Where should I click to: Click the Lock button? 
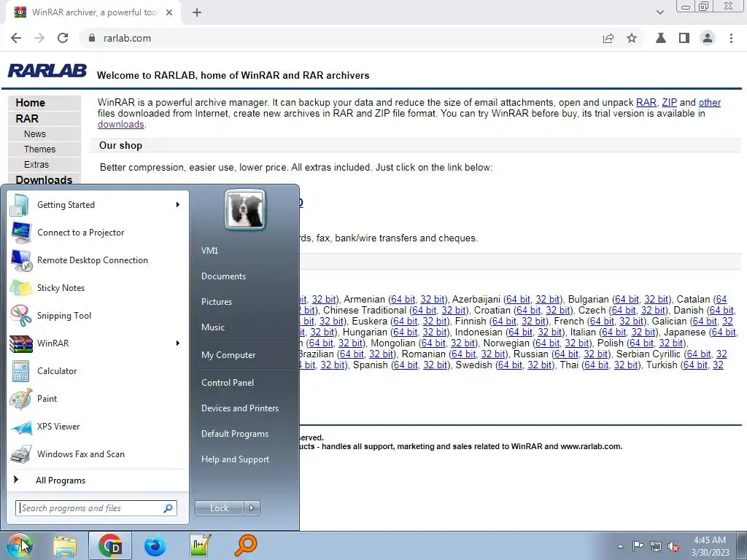219,508
